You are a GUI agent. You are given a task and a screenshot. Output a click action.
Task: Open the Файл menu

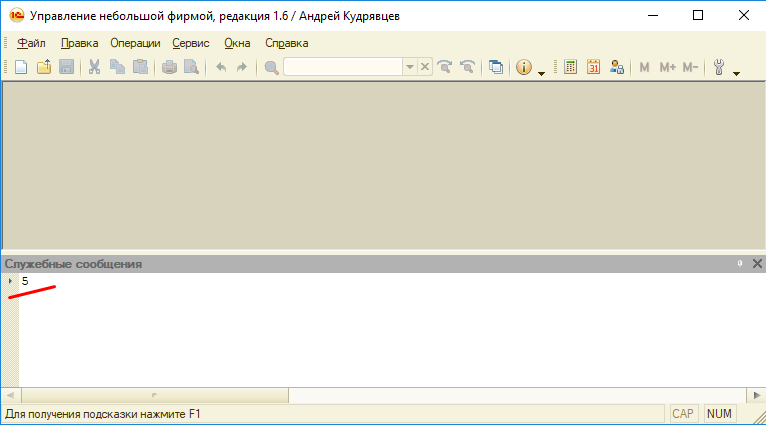coord(31,43)
